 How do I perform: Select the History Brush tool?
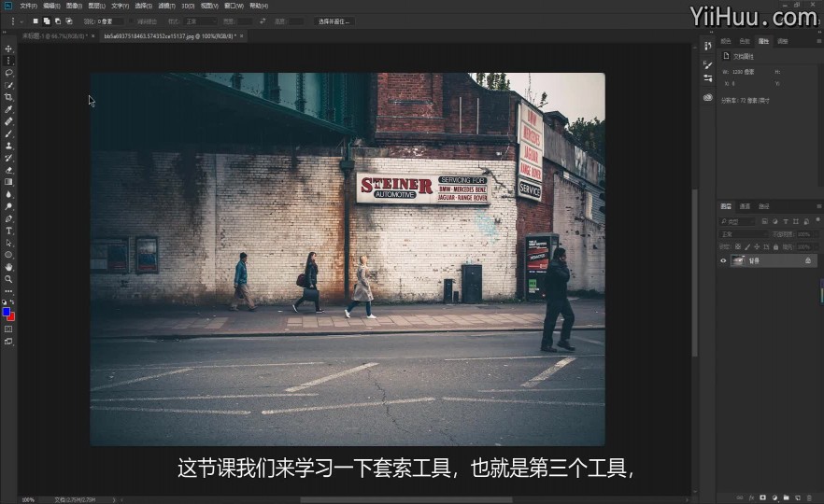click(x=8, y=158)
